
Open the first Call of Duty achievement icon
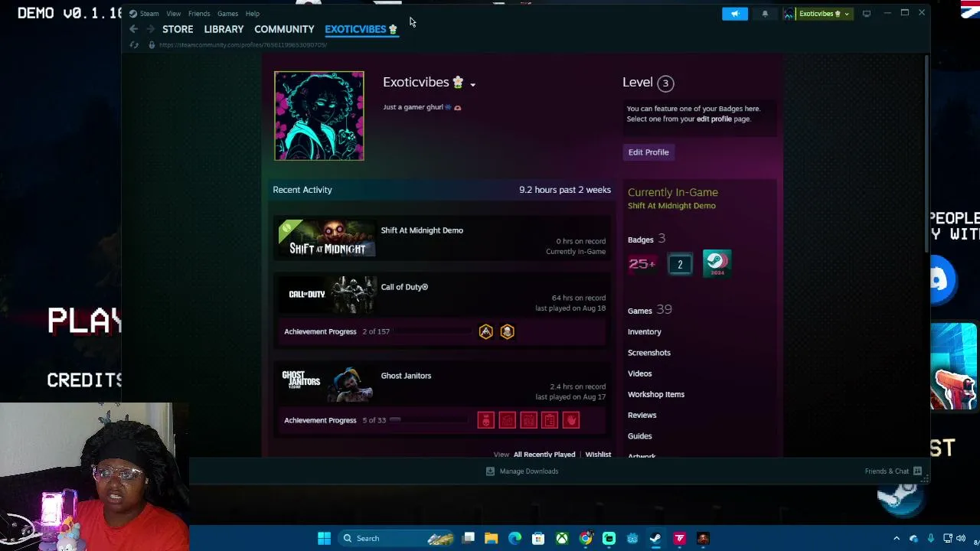[486, 331]
